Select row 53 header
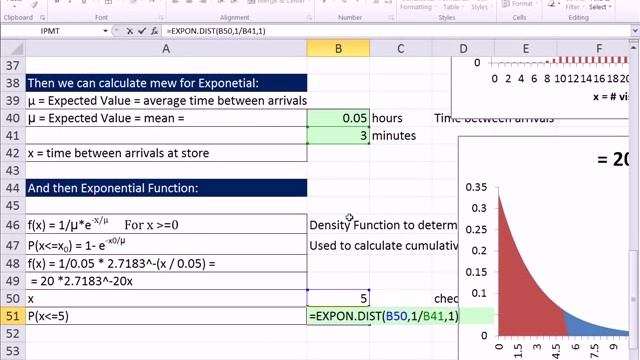 click(x=13, y=351)
